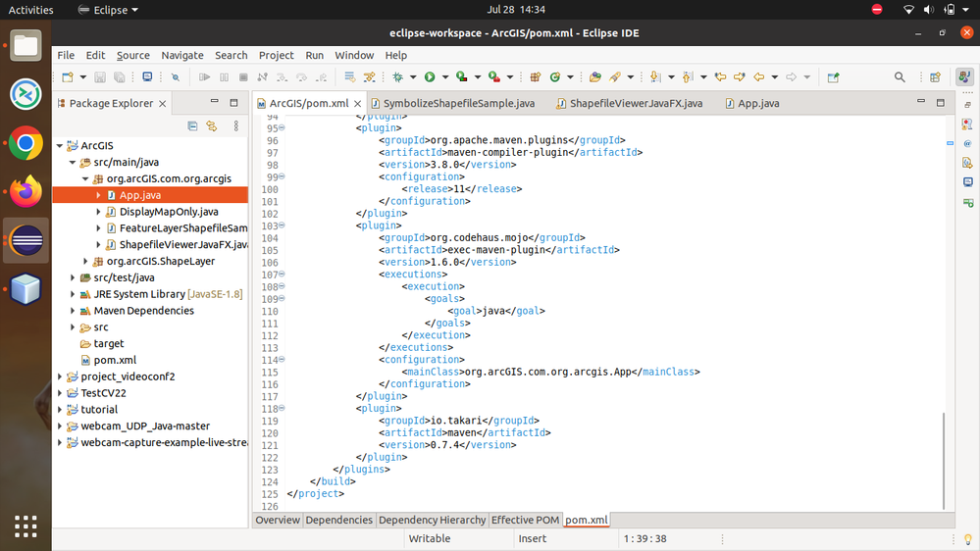The height and width of the screenshot is (551, 980).
Task: Click the Open Perspective icon
Action: tap(935, 77)
